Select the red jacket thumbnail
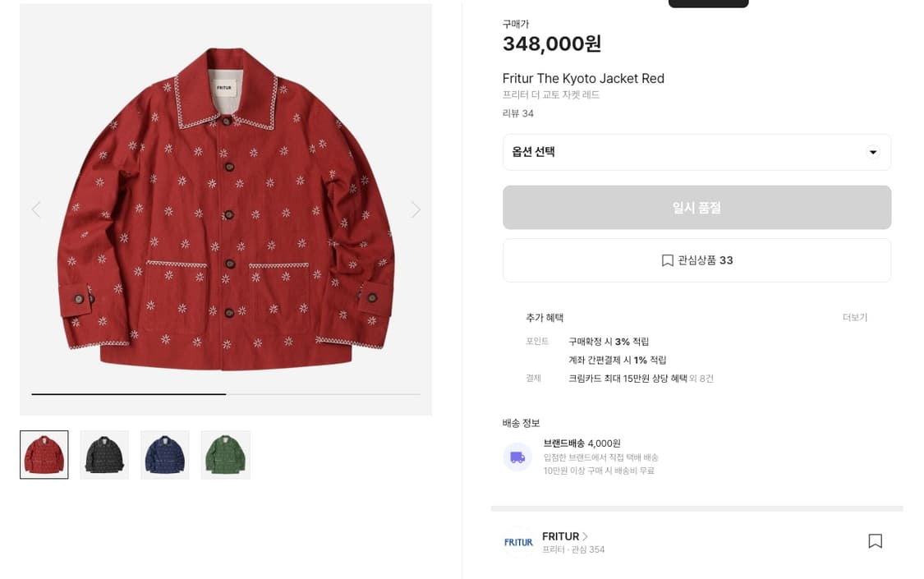The image size is (924, 579). point(44,455)
